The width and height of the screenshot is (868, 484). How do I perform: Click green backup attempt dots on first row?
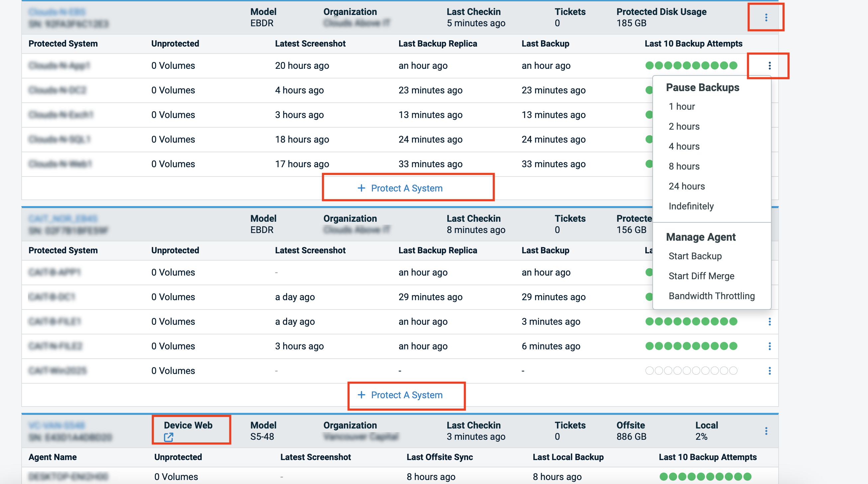click(x=691, y=66)
